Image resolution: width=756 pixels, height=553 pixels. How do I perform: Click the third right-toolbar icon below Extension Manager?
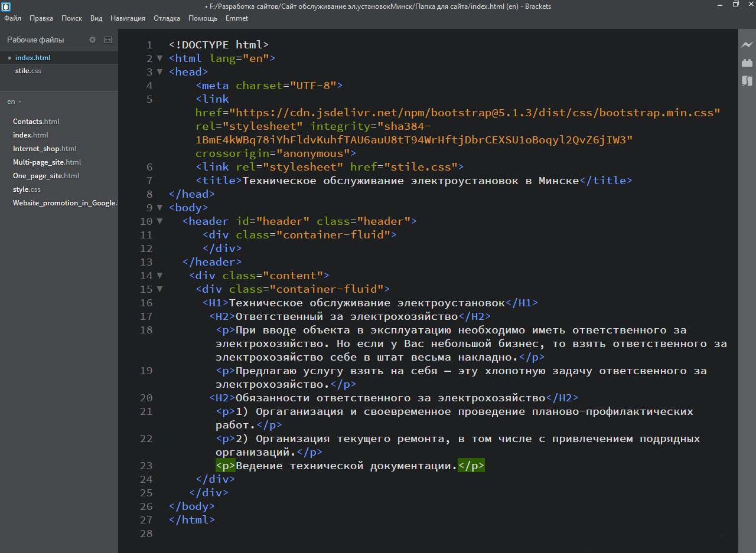(747, 81)
